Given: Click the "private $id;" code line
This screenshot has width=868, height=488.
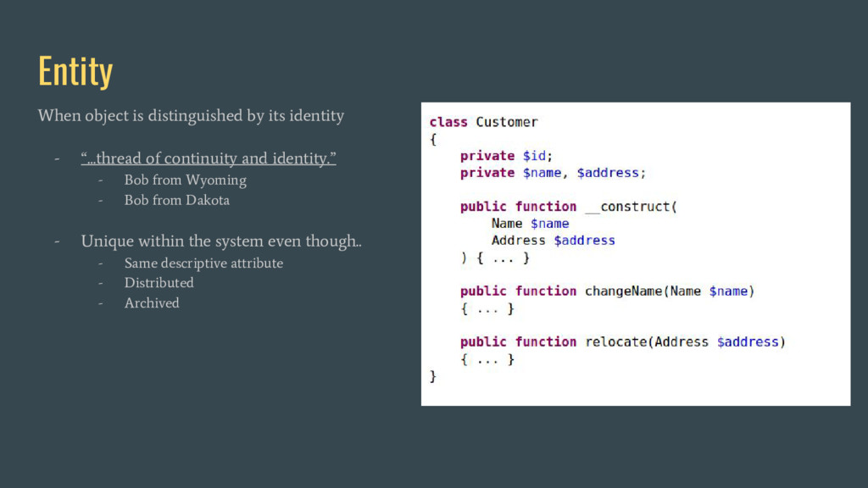Looking at the screenshot, I should pos(506,156).
